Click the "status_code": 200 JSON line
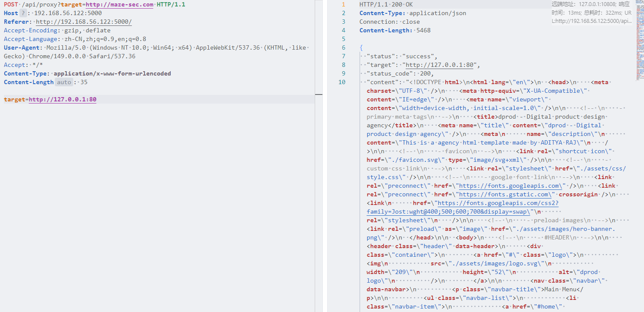The image size is (644, 312). [400, 73]
